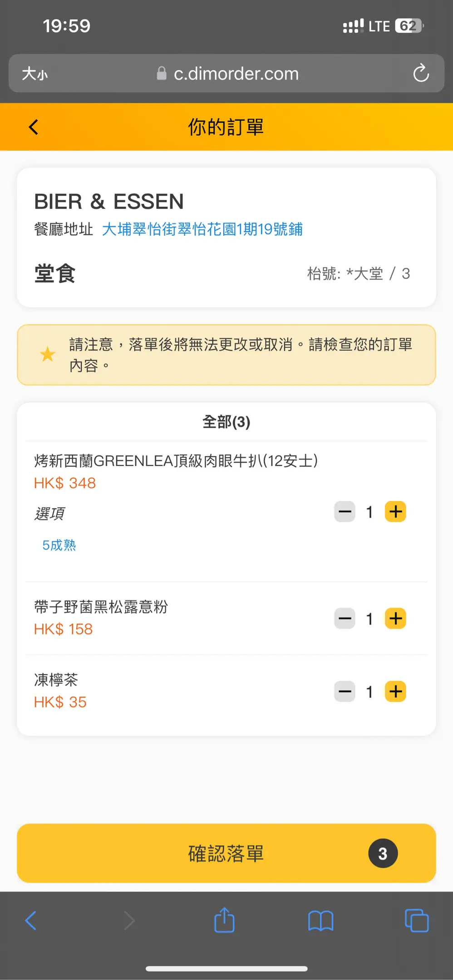This screenshot has width=453, height=980.
Task: Tap the item count badge showing 3
Action: (383, 853)
